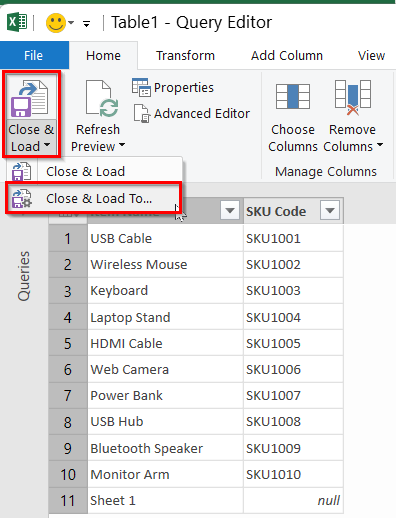Click the SKU1004 cell
The width and height of the screenshot is (396, 518).
[x=293, y=317]
